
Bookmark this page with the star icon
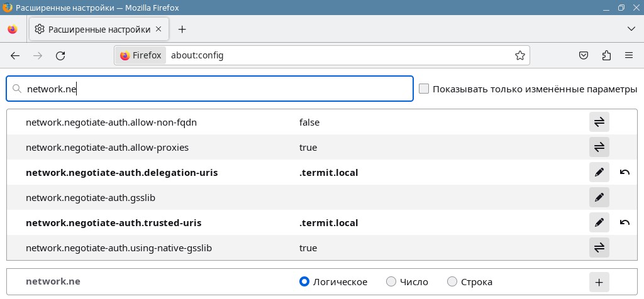click(x=520, y=55)
